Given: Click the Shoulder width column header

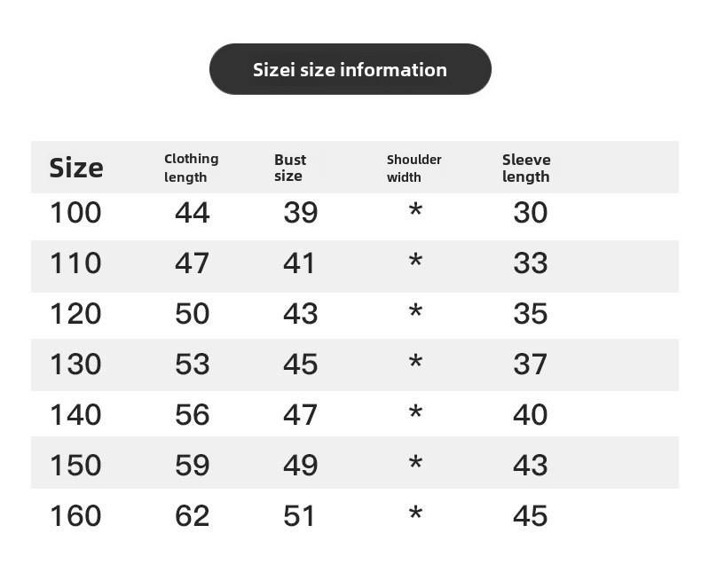Looking at the screenshot, I should 414,168.
